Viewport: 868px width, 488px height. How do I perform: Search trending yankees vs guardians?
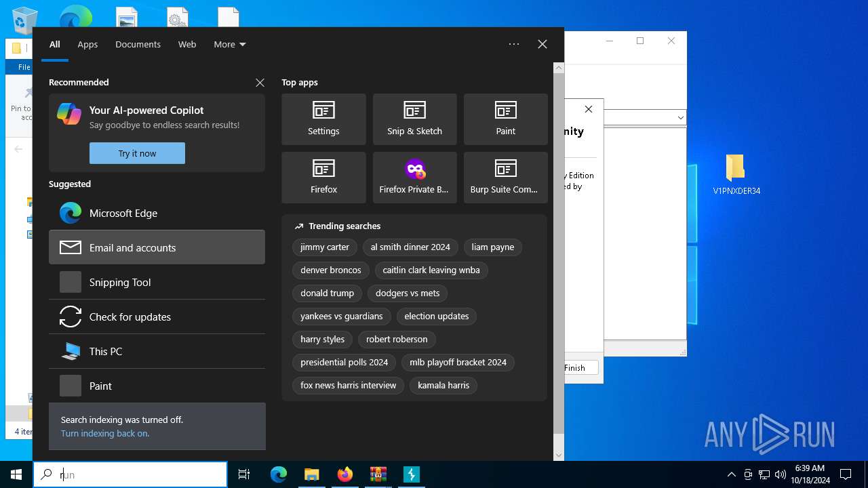coord(342,316)
